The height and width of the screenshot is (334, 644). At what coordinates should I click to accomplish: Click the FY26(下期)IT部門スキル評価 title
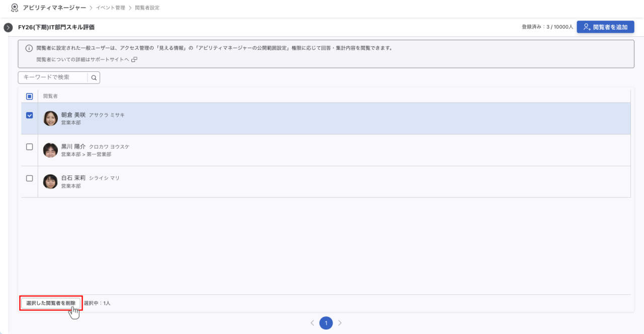(x=56, y=27)
